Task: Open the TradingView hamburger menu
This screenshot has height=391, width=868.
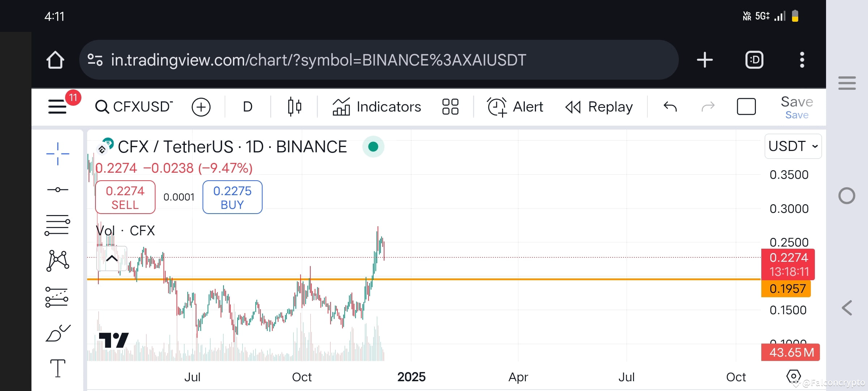Action: [57, 106]
